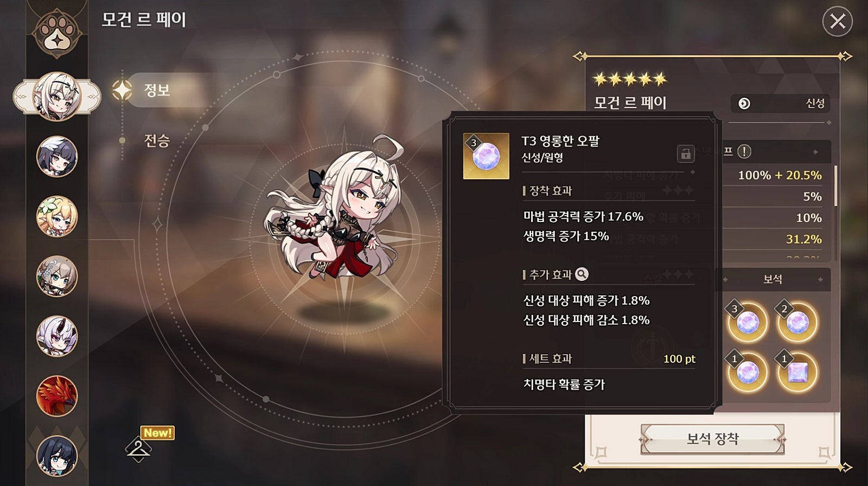Click the stats list scrollbar
This screenshot has height=486, width=868.
coord(835,186)
